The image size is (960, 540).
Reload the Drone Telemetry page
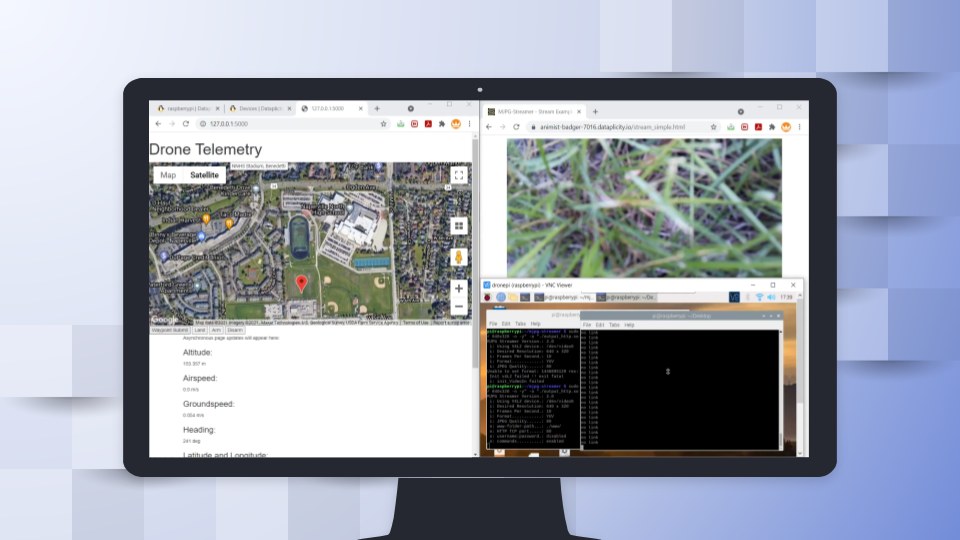pos(186,124)
